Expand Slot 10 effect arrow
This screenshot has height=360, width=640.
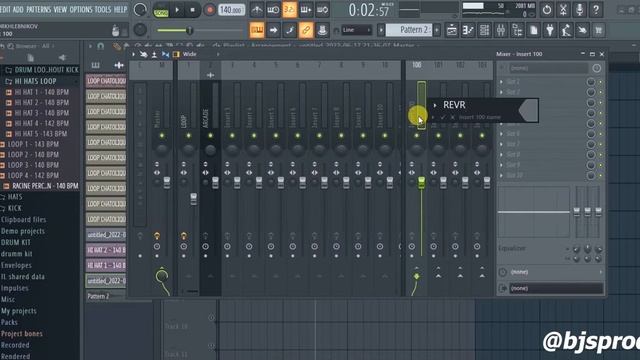point(501,175)
